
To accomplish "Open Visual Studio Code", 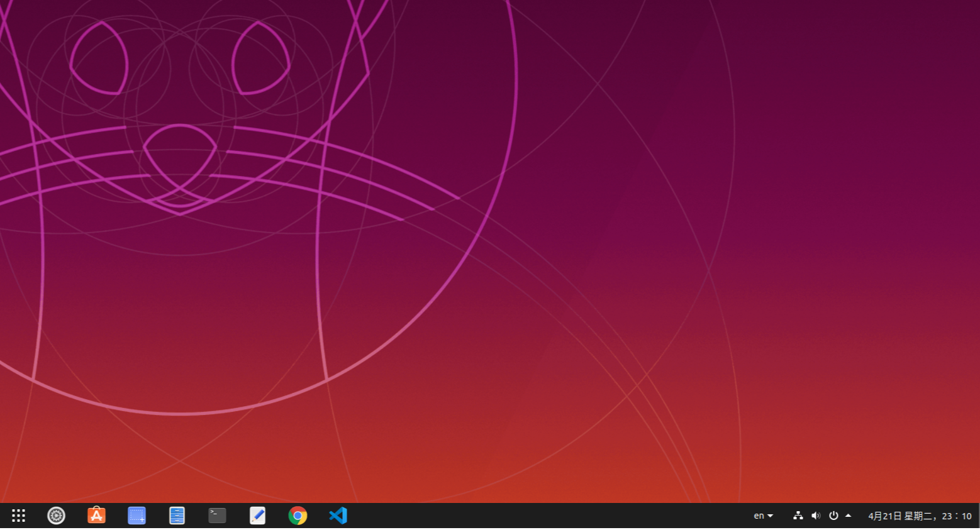I will (x=338, y=516).
